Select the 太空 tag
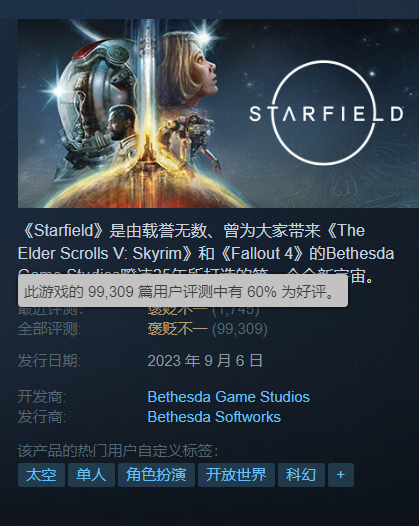Screen dimensions: 419x526 41,475
